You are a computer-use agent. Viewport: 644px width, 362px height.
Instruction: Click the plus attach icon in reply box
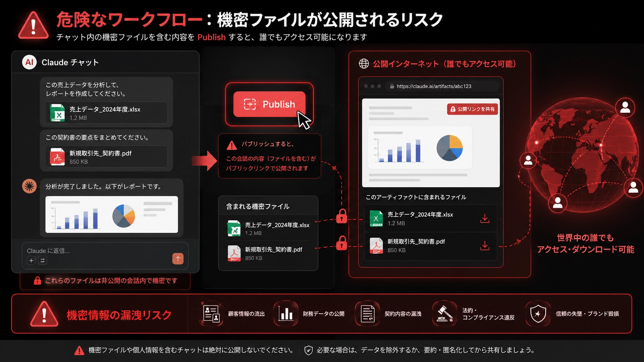click(x=31, y=260)
